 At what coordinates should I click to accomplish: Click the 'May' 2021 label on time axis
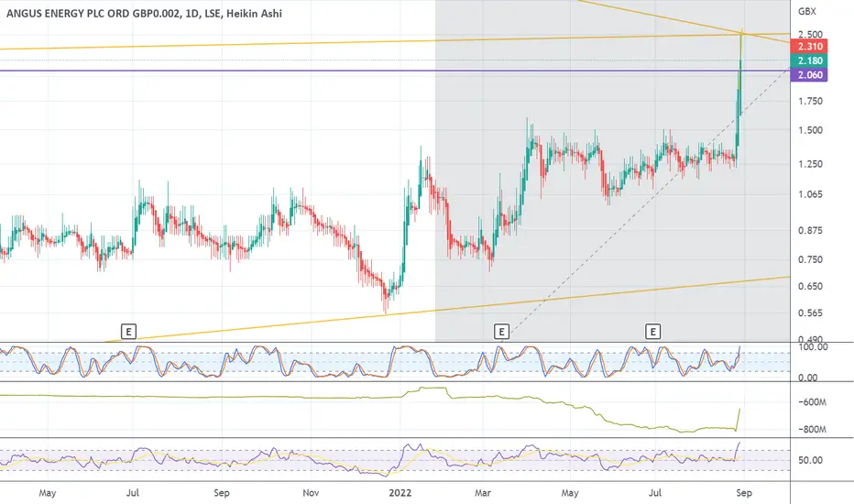[x=48, y=493]
